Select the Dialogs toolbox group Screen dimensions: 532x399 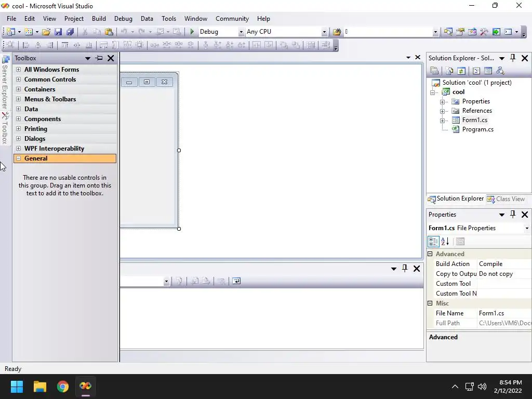[x=65, y=139]
